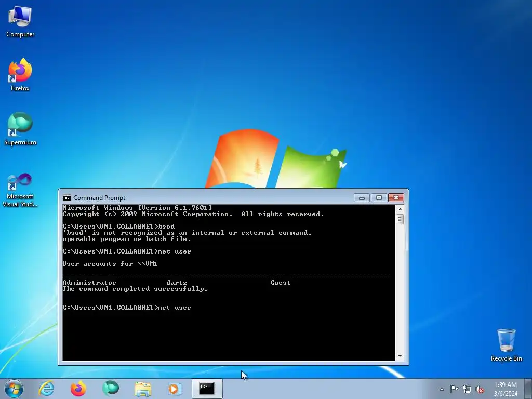Click the 'User accounts for \\VM1' line
Screen dimensions: 532x399
point(110,264)
